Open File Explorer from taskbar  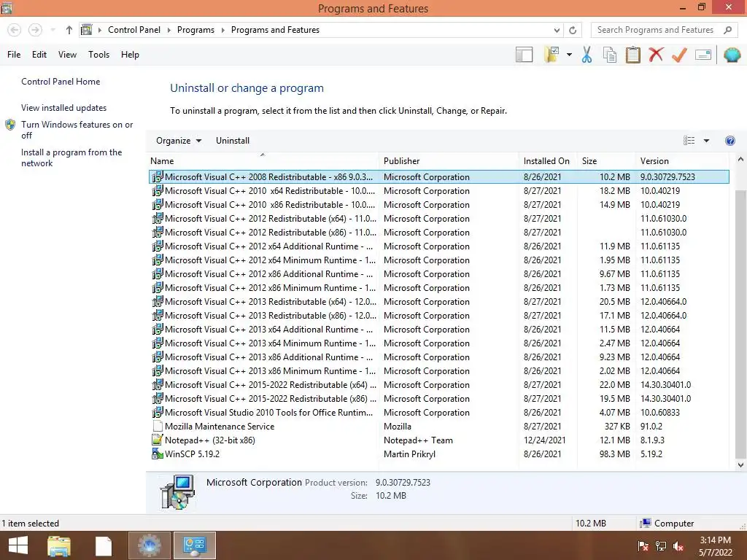[x=59, y=545]
